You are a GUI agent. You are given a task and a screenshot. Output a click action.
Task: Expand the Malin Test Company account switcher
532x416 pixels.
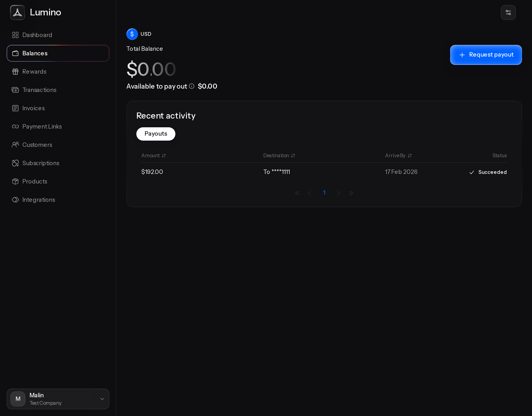(x=58, y=399)
